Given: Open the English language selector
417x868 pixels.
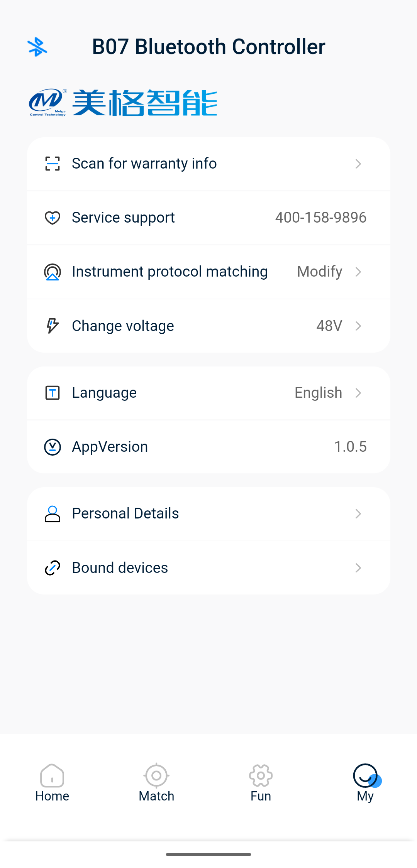Looking at the screenshot, I should (319, 393).
